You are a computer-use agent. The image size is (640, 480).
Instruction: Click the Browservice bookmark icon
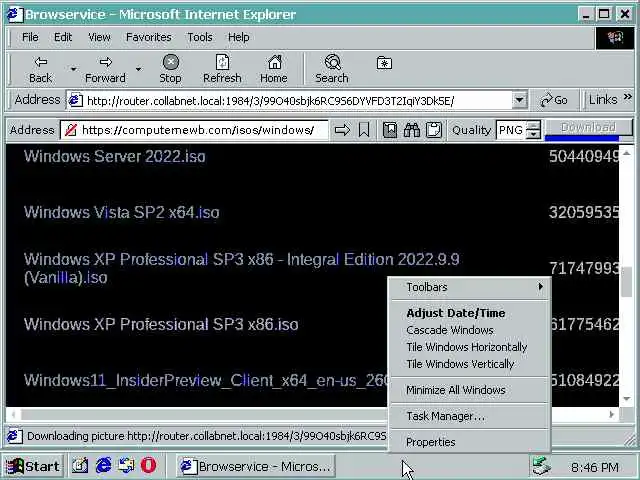tap(364, 130)
